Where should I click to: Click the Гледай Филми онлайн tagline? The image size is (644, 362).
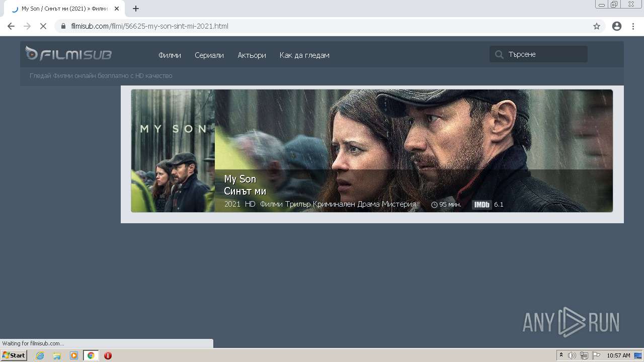101,76
